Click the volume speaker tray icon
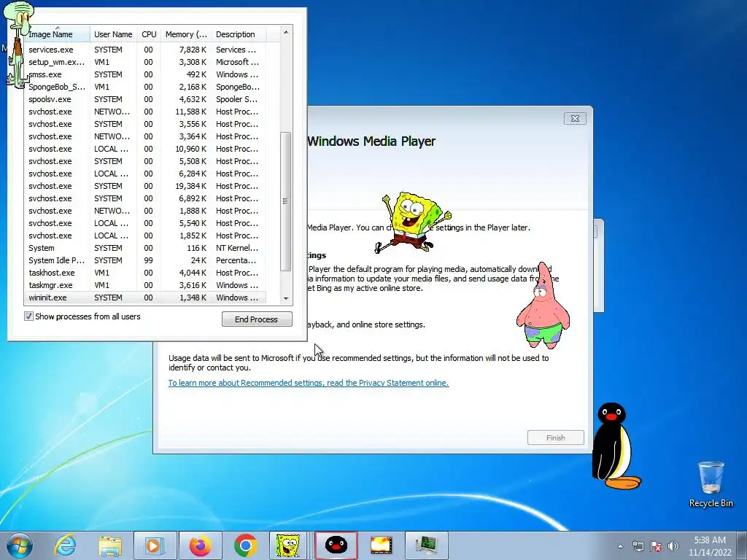Viewport: 747px width, 560px height. coord(673,546)
